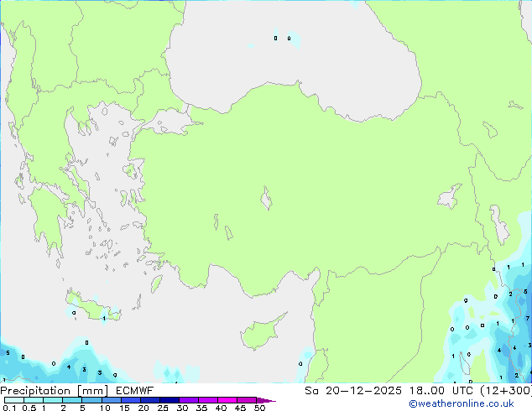Select the 40–45 mm magenta legend swatch
The height and width of the screenshot is (411, 532).
[227, 400]
